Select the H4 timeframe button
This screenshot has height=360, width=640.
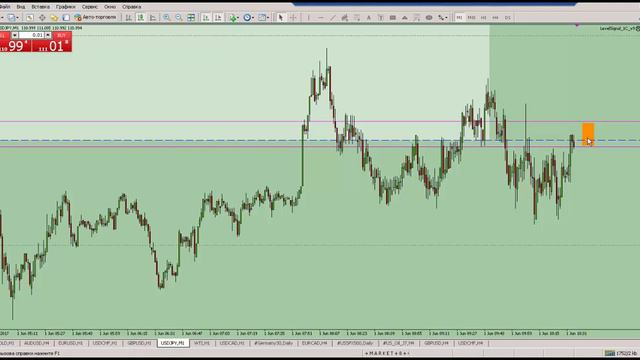495,18
